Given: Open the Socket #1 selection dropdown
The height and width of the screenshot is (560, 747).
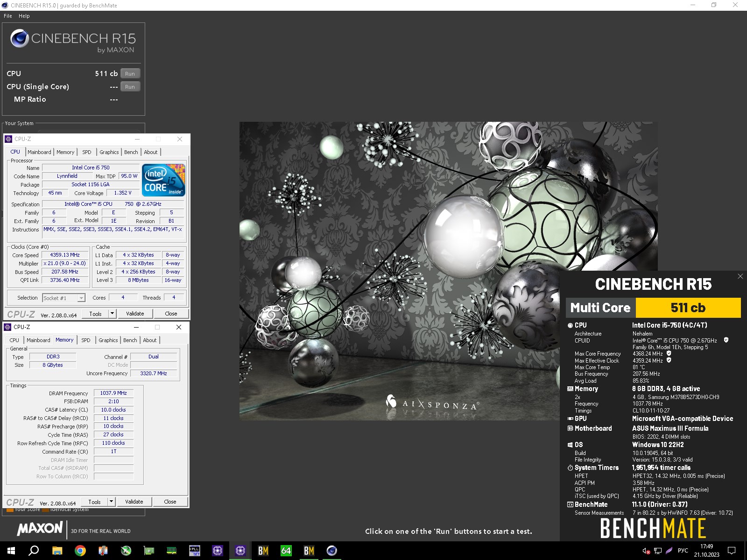Looking at the screenshot, I should [64, 298].
